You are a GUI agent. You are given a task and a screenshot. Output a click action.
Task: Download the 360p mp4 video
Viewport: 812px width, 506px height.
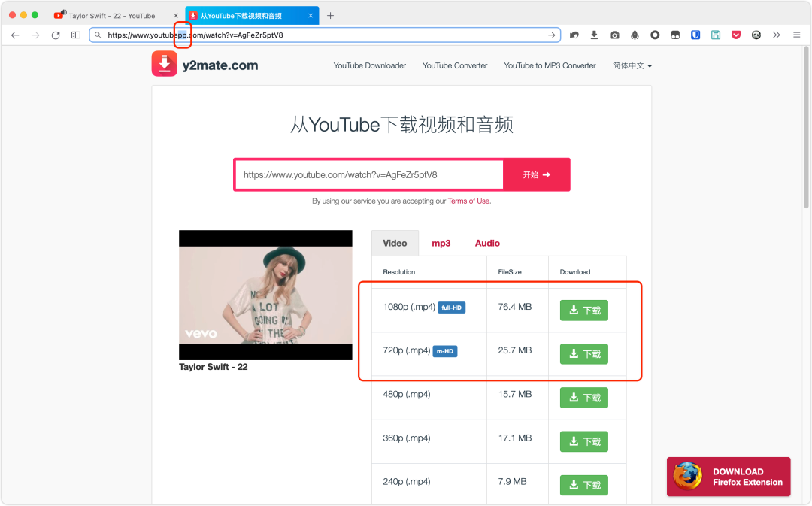(x=583, y=441)
